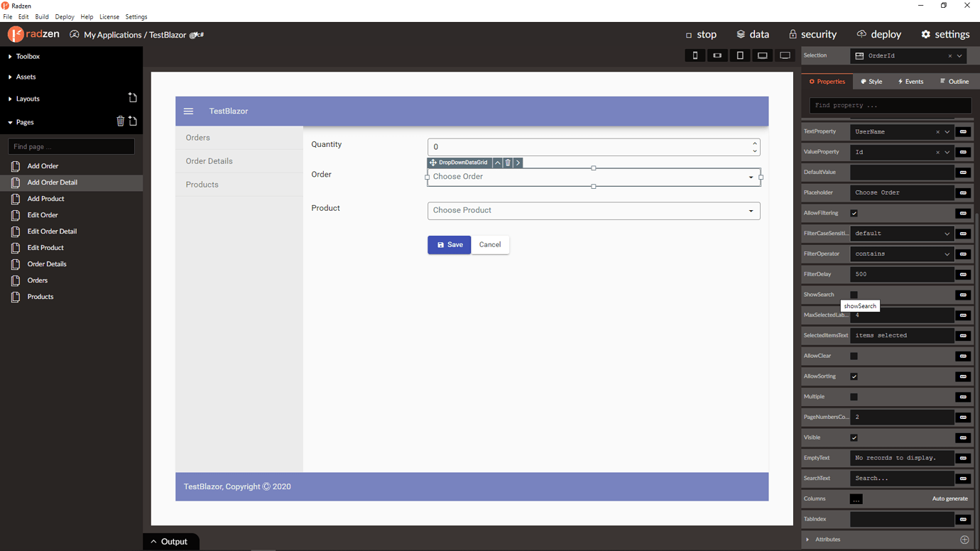
Task: Switch preview to laptop viewport
Action: [x=763, y=55]
